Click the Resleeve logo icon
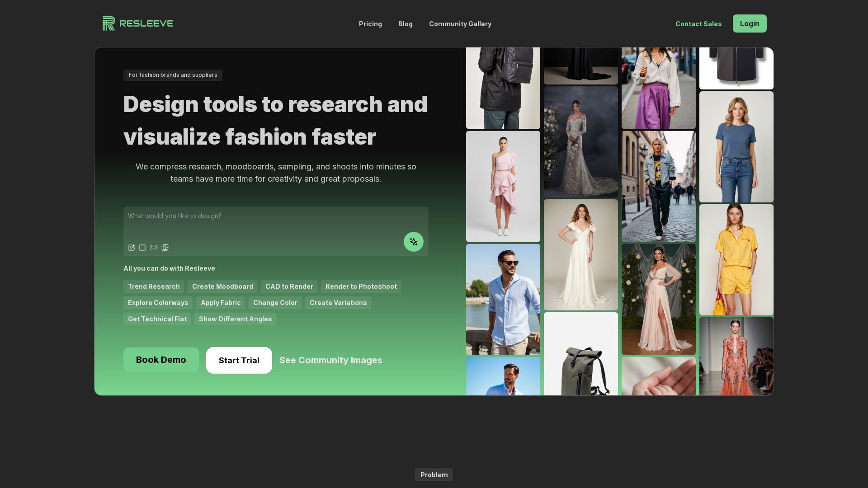This screenshot has width=868, height=488. point(108,23)
